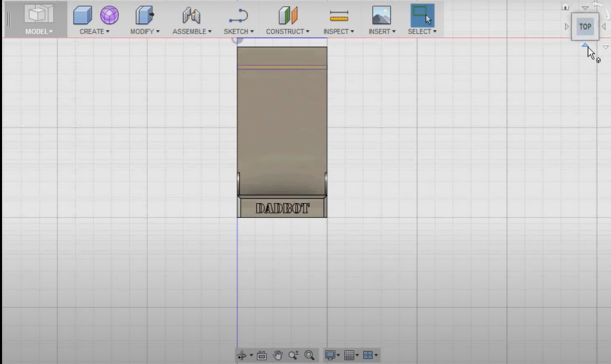The width and height of the screenshot is (611, 364).
Task: Click the Viewports layout icon
Action: click(369, 355)
